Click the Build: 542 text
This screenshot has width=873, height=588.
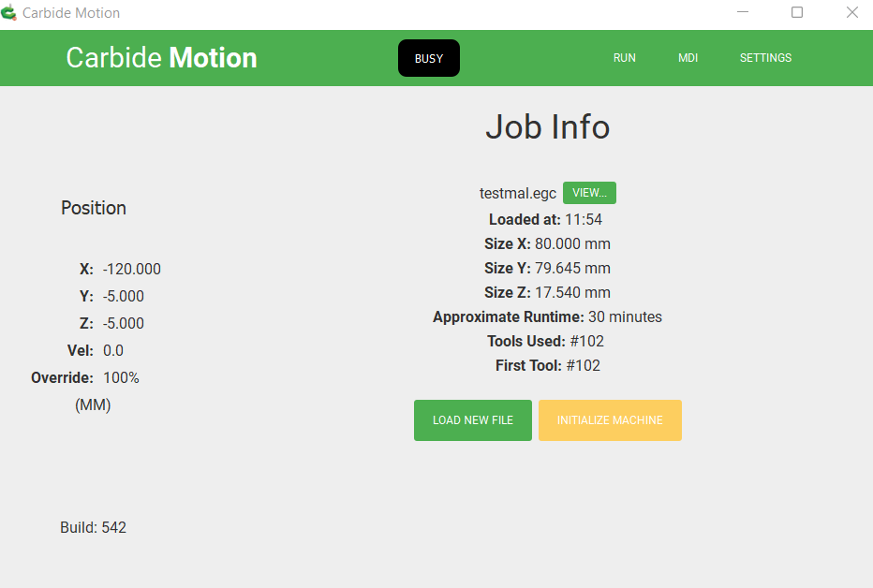coord(93,527)
